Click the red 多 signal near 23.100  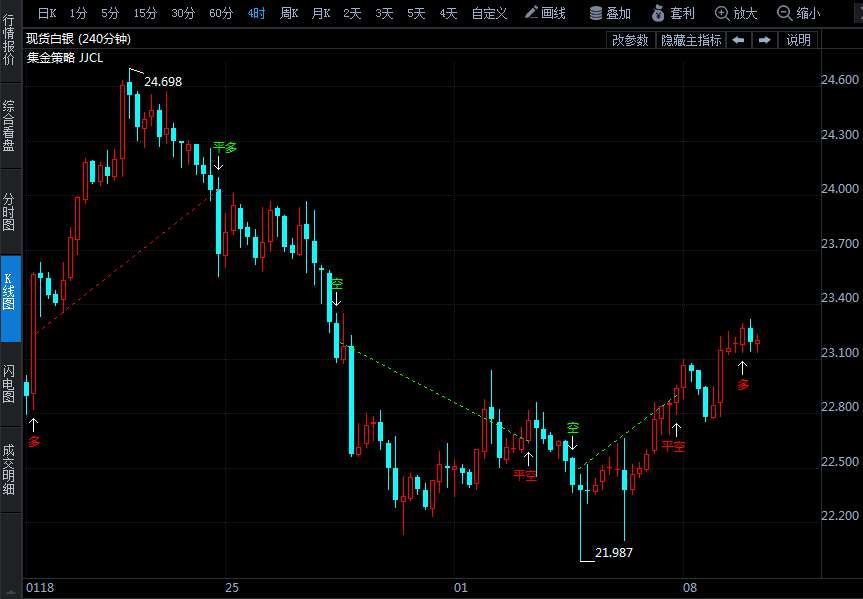[743, 385]
